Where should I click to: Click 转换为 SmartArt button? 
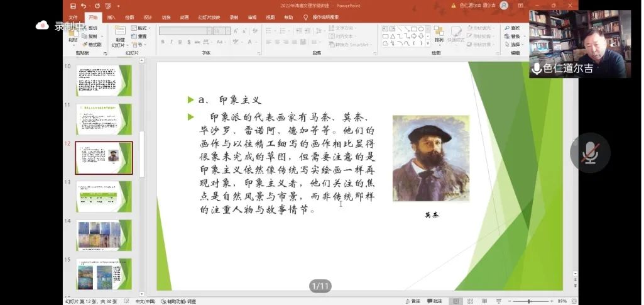(349, 45)
